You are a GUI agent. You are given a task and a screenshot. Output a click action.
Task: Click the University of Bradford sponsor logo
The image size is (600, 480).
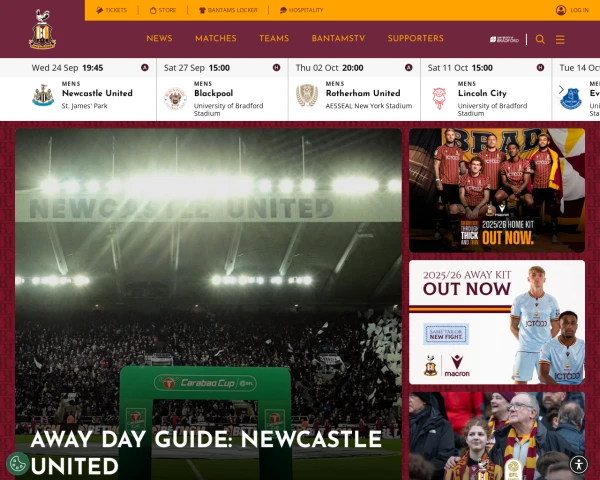[504, 39]
